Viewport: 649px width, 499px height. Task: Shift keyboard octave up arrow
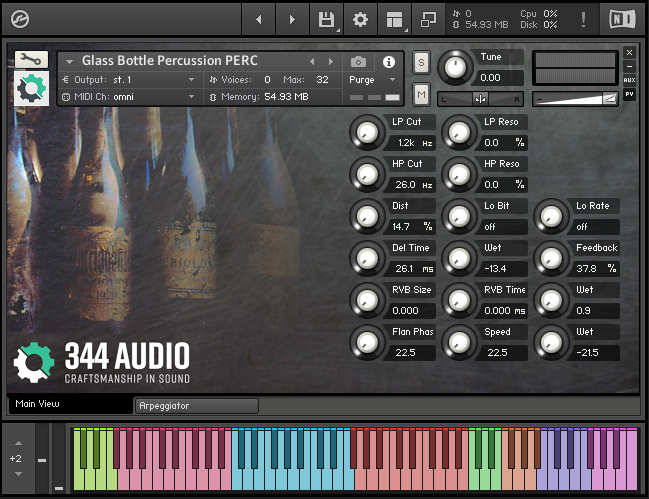click(x=18, y=443)
